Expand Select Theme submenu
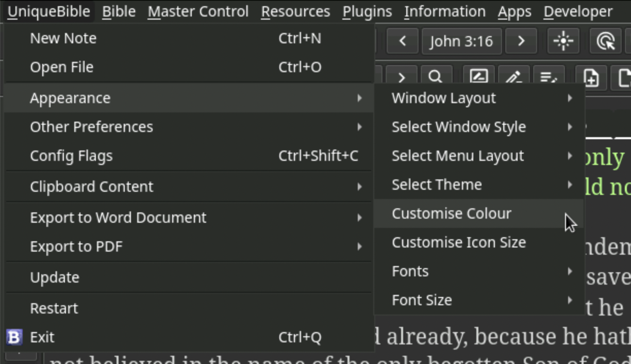631x364 pixels. point(479,185)
